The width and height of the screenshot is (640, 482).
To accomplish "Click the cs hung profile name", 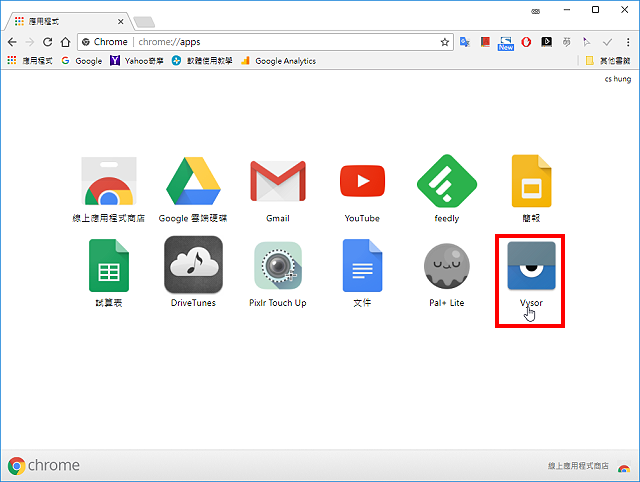I will [x=618, y=79].
